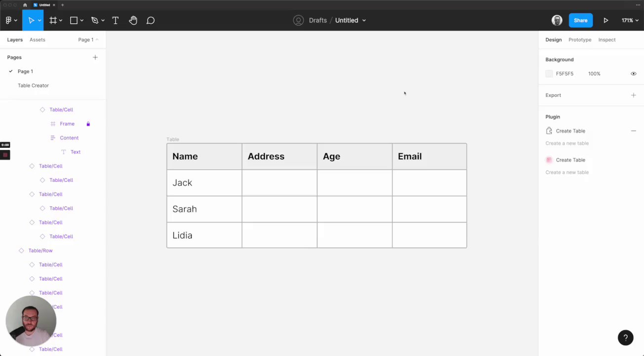Add an export setting
This screenshot has width=644, height=356.
[x=634, y=95]
